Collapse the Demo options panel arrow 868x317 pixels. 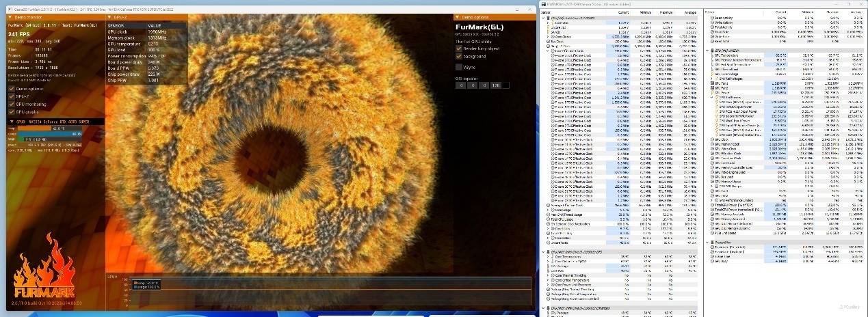pyautogui.click(x=457, y=18)
